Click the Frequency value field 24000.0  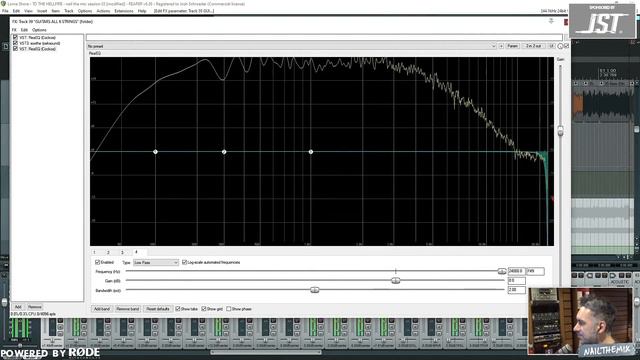(517, 271)
